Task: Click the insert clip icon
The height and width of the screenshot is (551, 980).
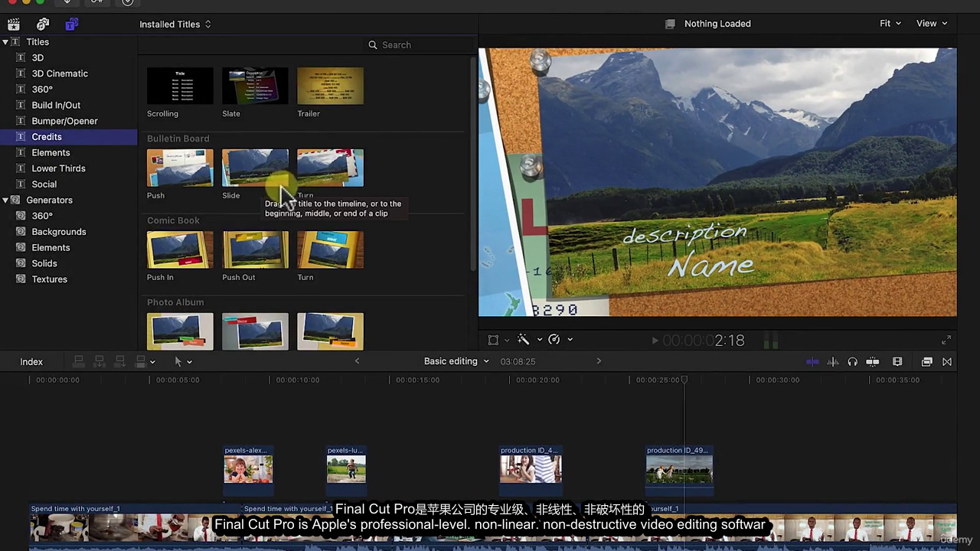Action: coord(99,361)
